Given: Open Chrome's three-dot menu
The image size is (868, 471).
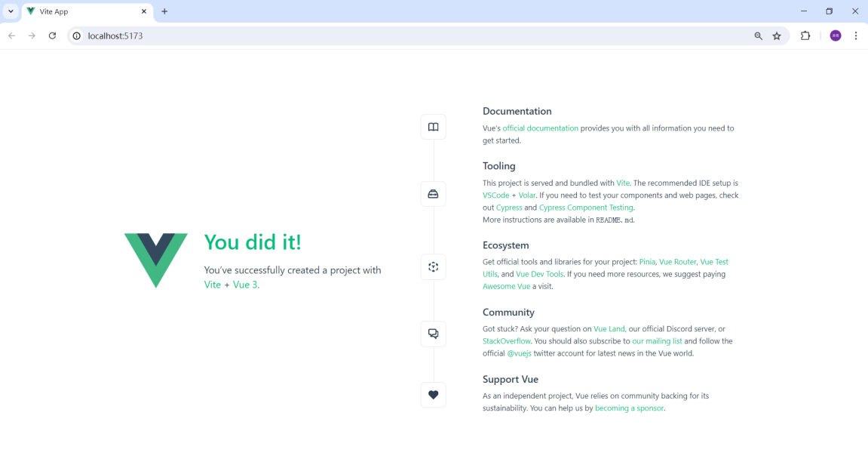Looking at the screenshot, I should coord(856,35).
